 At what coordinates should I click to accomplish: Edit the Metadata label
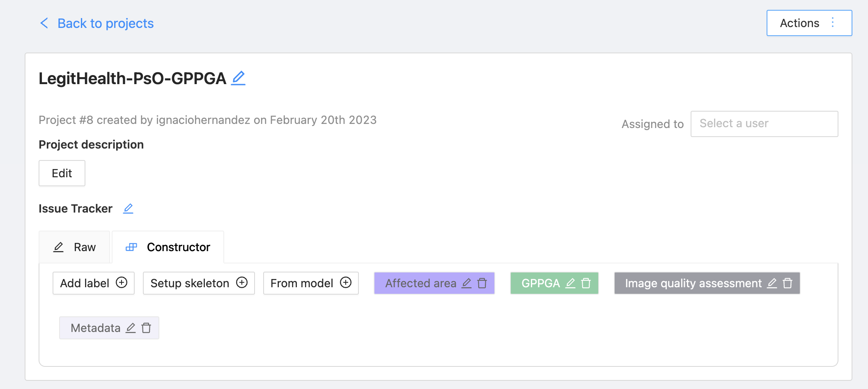pyautogui.click(x=131, y=328)
